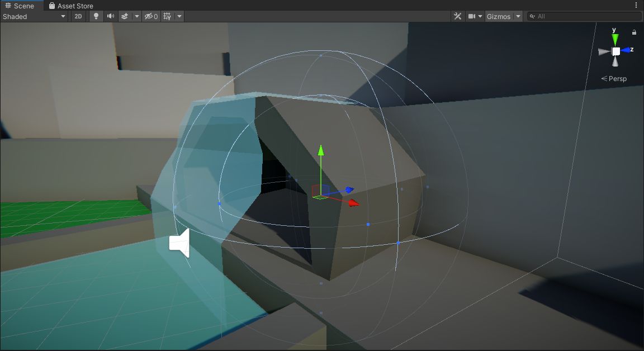Toggle 2D view mode

click(x=78, y=16)
